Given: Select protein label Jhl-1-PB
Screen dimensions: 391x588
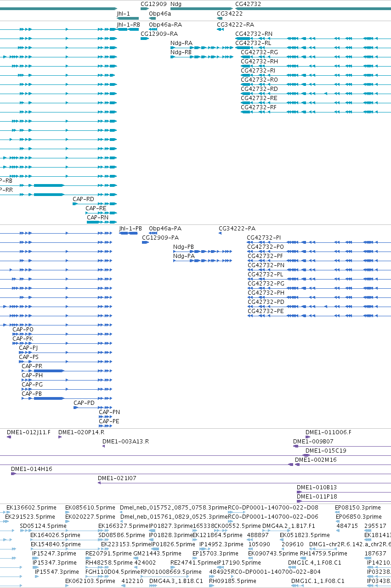Looking at the screenshot, I should [x=130, y=228].
